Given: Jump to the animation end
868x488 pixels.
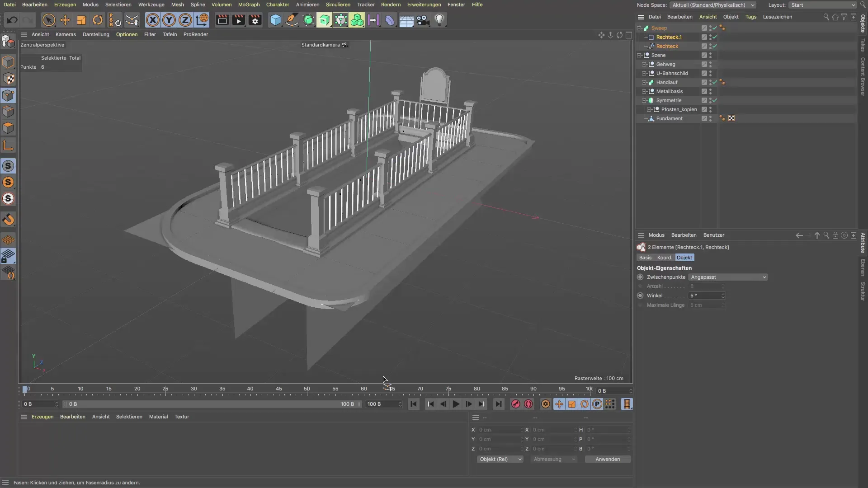Looking at the screenshot, I should pos(498,404).
